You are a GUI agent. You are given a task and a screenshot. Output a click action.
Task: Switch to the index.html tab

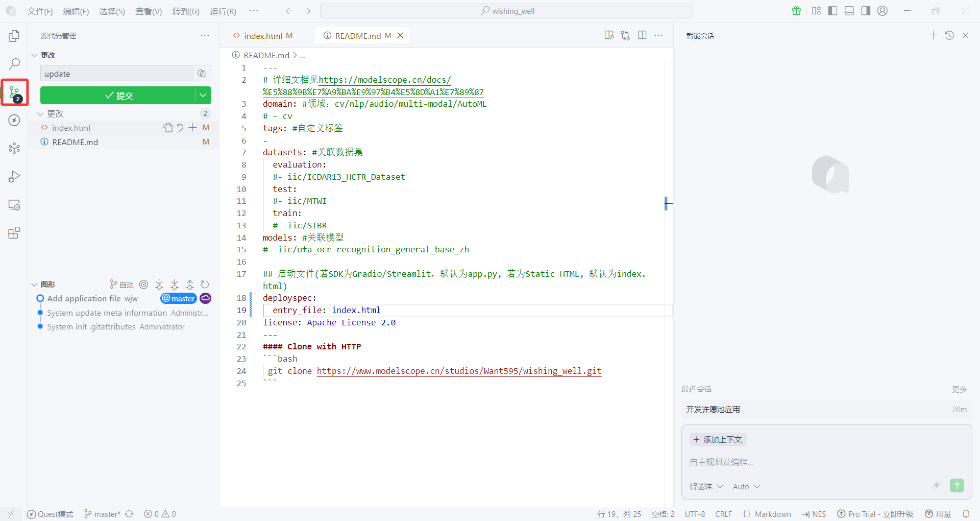262,36
